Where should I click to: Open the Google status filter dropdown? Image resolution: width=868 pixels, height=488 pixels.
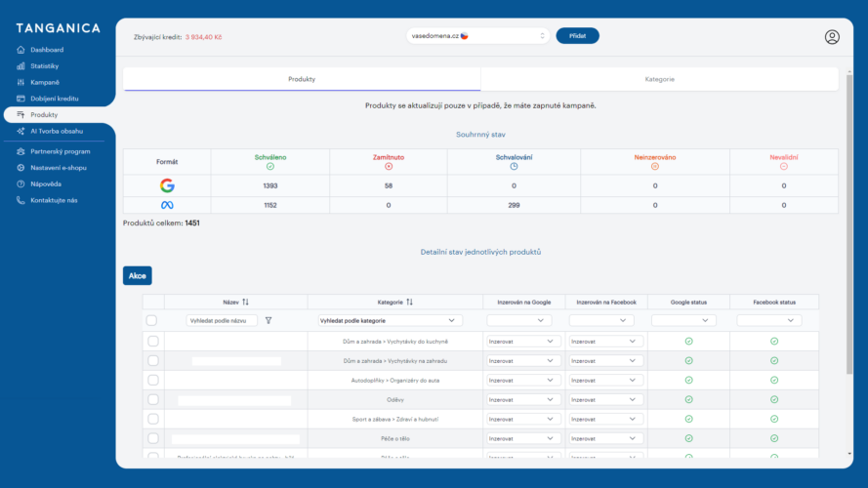[683, 320]
